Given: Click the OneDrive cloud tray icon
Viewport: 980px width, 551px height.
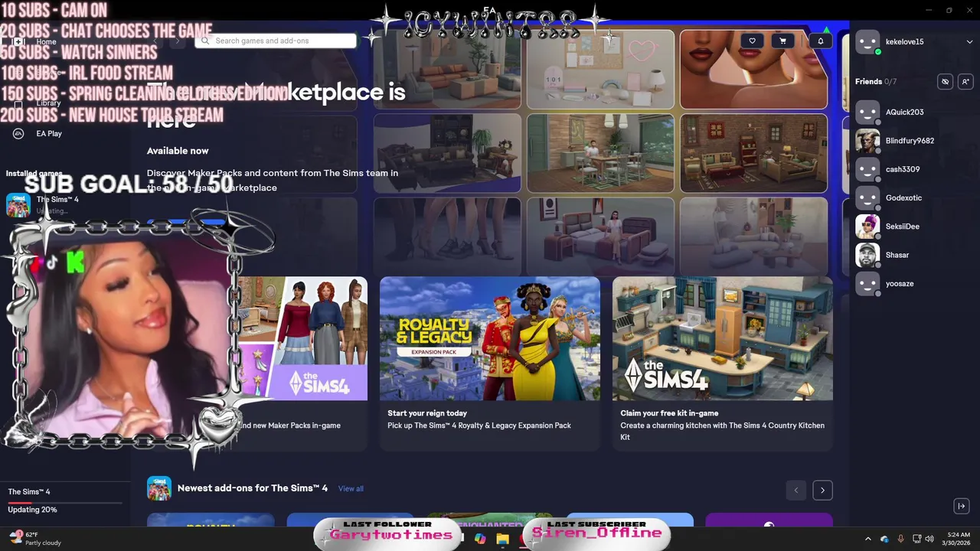Looking at the screenshot, I should point(884,539).
